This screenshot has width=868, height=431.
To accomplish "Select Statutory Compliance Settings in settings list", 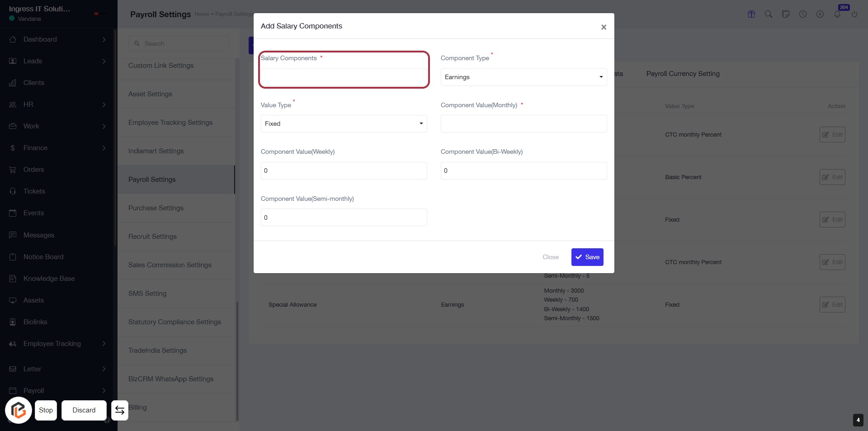I will [175, 322].
